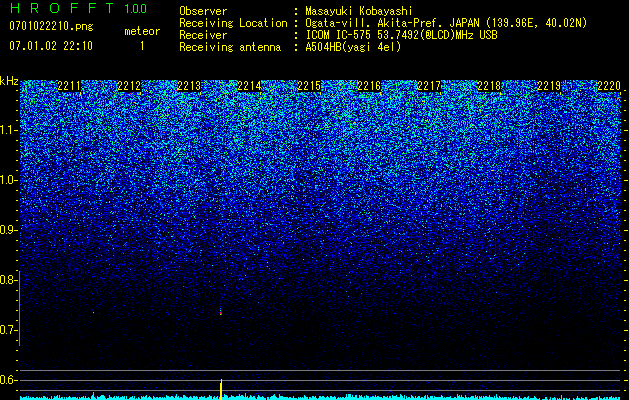The height and width of the screenshot is (400, 629).
Task: Click the 2219 time marker
Action: (549, 86)
